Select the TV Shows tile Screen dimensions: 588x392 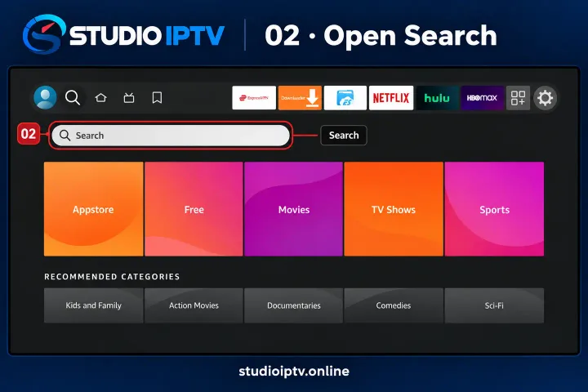pos(394,209)
